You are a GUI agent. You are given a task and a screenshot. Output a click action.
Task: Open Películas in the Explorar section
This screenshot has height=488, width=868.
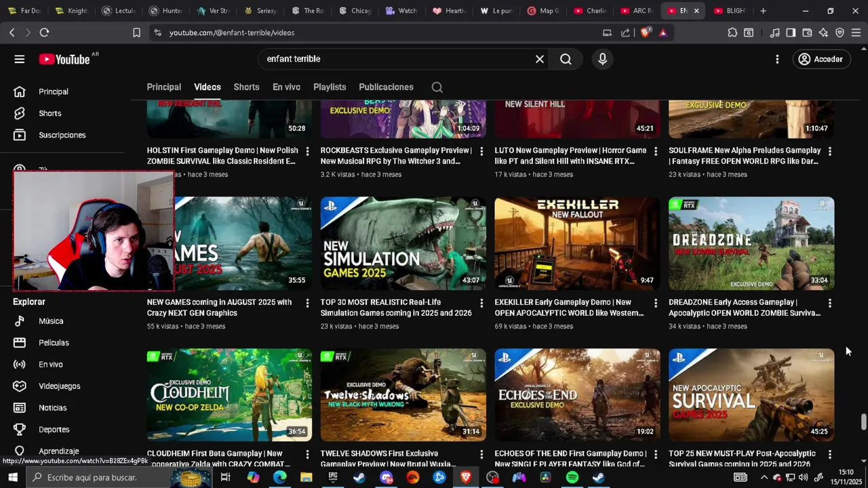tap(54, 343)
